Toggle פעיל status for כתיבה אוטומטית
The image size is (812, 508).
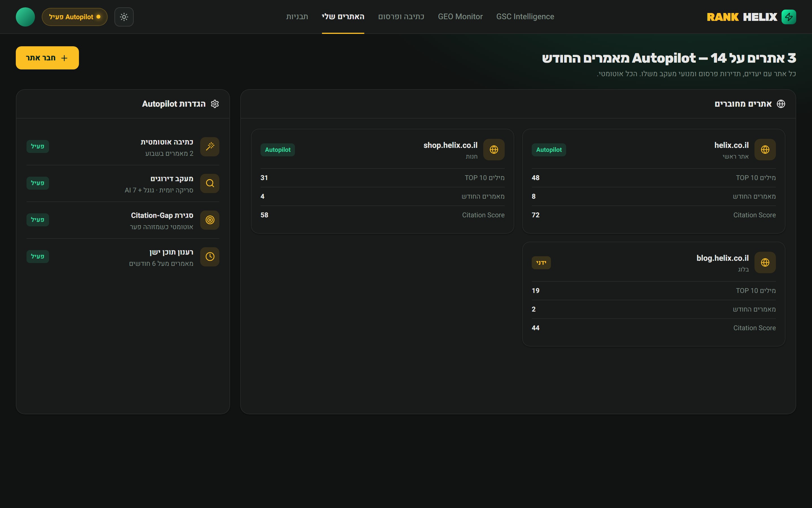[x=37, y=146]
